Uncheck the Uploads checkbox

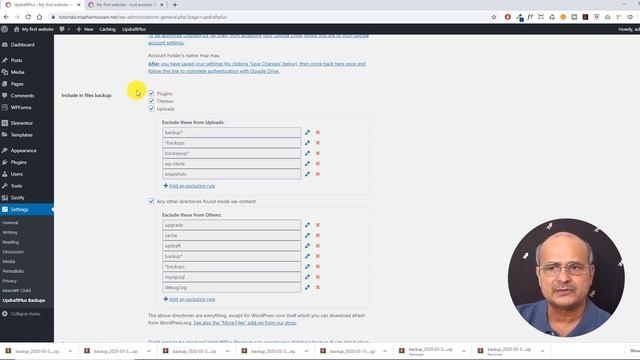click(x=151, y=109)
